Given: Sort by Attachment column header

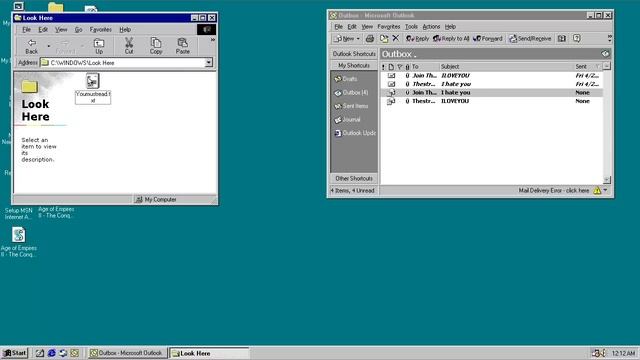Looking at the screenshot, I should pyautogui.click(x=407, y=67).
